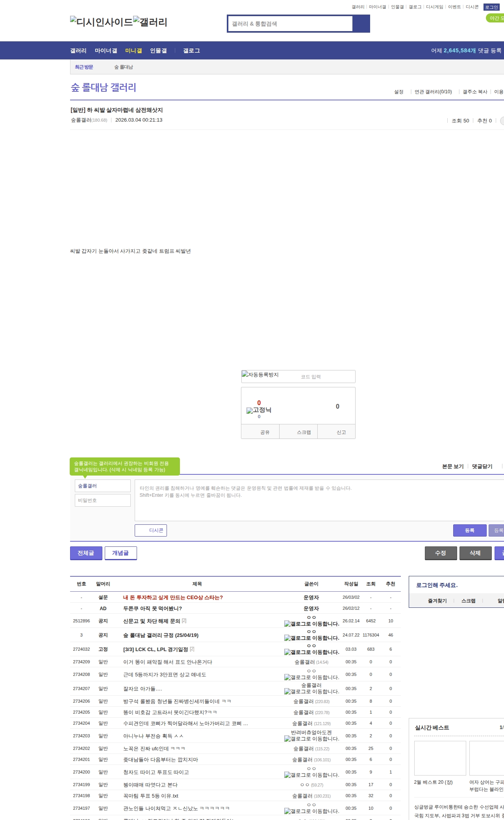Open 갤로그 in the blue navigation bar
The width and height of the screenshot is (504, 820).
pyautogui.click(x=191, y=51)
